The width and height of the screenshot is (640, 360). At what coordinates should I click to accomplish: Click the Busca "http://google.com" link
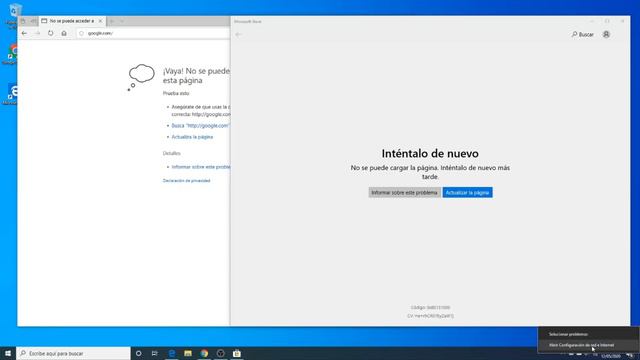pyautogui.click(x=200, y=126)
